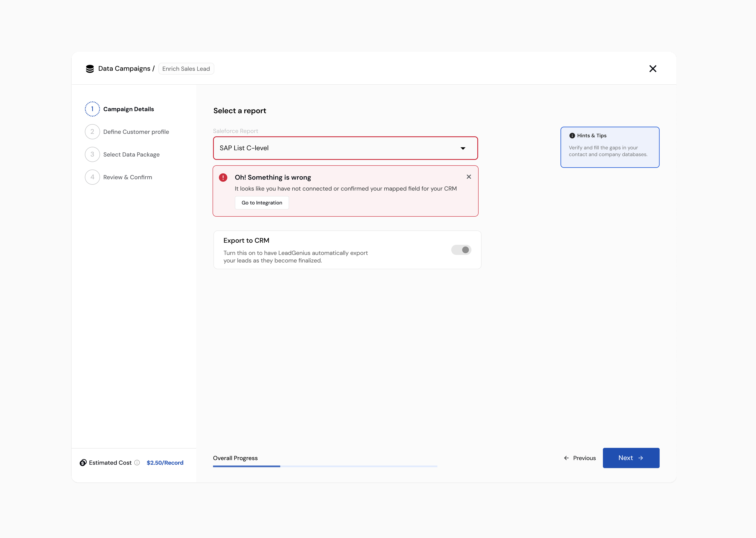This screenshot has width=756, height=538.
Task: Click the Estimated Cost info tooltip icon
Action: 137,463
